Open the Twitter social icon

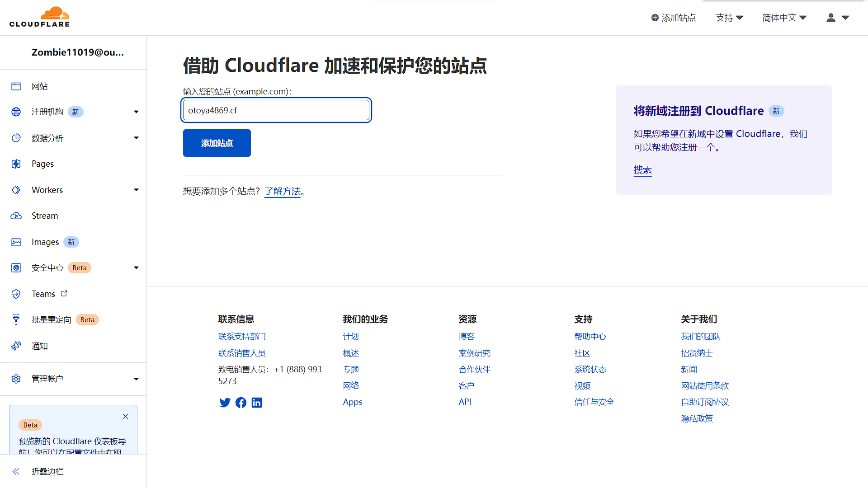225,403
